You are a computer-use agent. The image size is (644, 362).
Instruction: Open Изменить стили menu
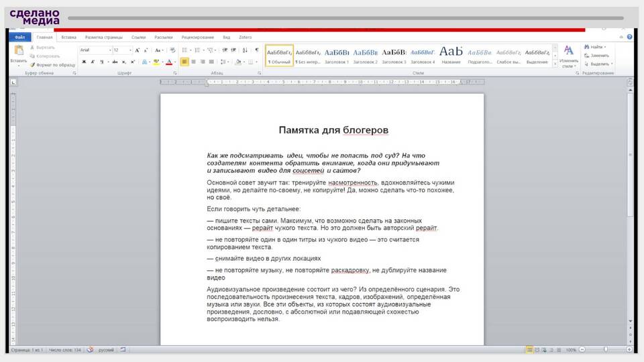coord(569,56)
